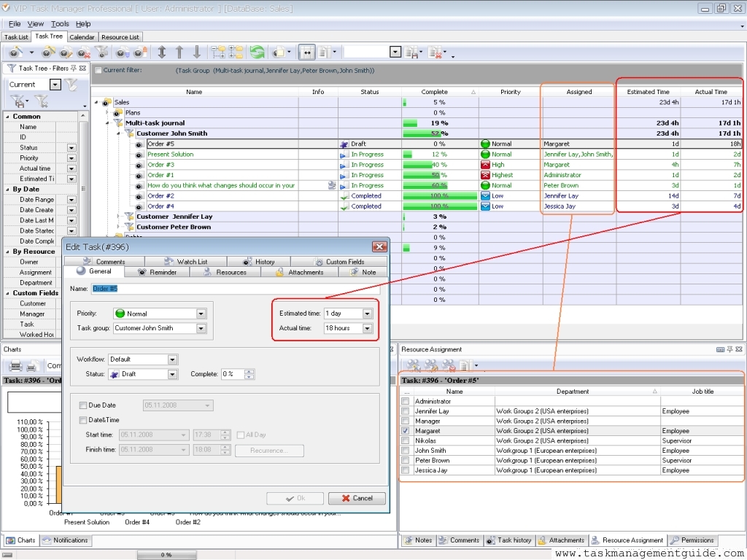Image resolution: width=747 pixels, height=560 pixels.
Task: Enable the Due Date checkbox
Action: (x=83, y=405)
